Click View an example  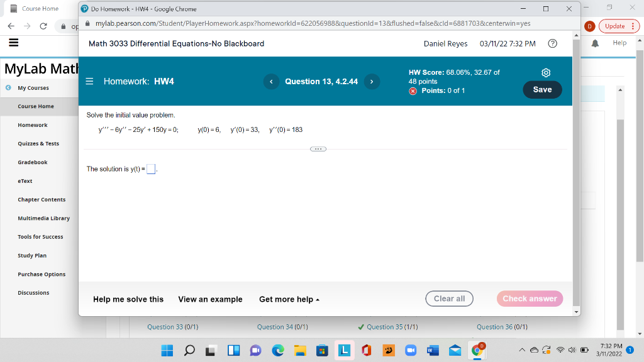pos(210,299)
